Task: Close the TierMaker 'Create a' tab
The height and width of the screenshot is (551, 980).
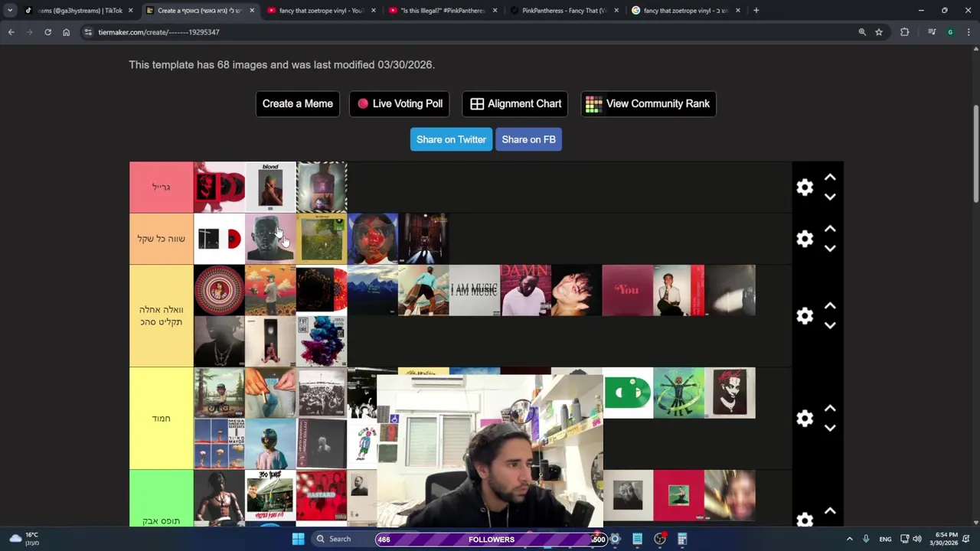Action: (x=252, y=11)
